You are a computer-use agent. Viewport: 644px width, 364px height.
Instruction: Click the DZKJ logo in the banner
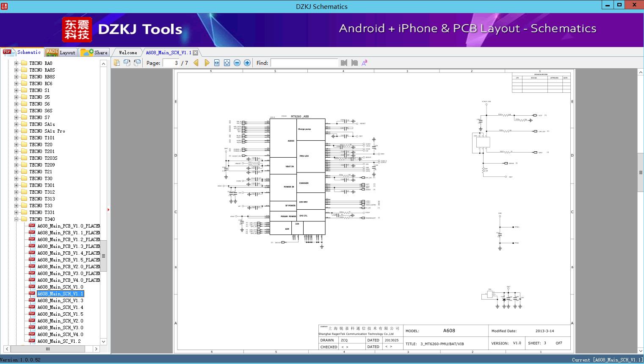click(x=77, y=30)
